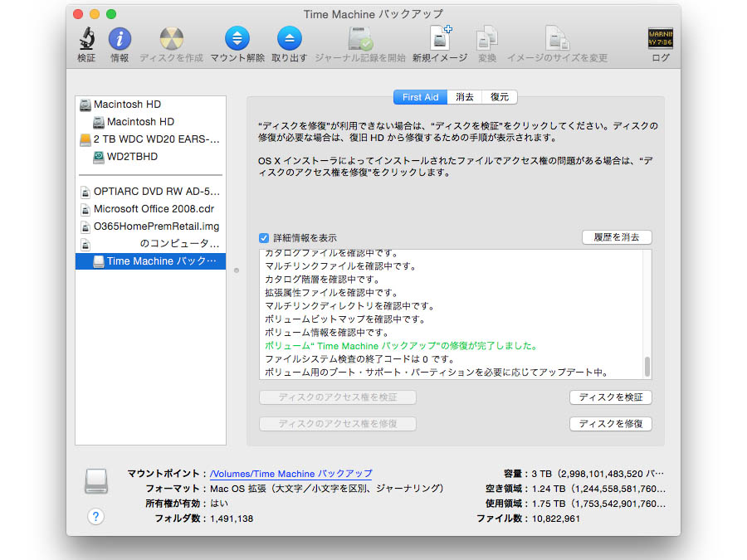The image size is (747, 560).
Task: Select the のコンピュータ disk image row
Action: (x=150, y=244)
